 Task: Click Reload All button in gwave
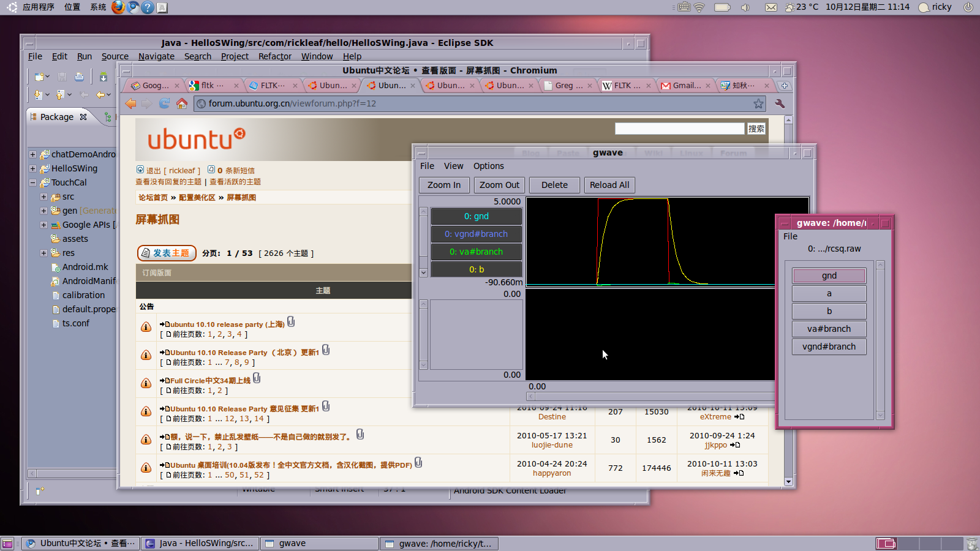pos(609,185)
